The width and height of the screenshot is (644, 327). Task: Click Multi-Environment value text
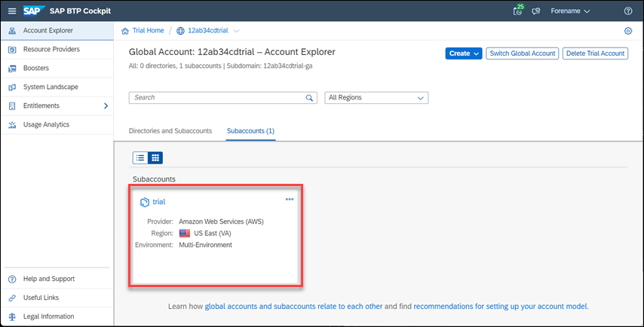tap(205, 245)
